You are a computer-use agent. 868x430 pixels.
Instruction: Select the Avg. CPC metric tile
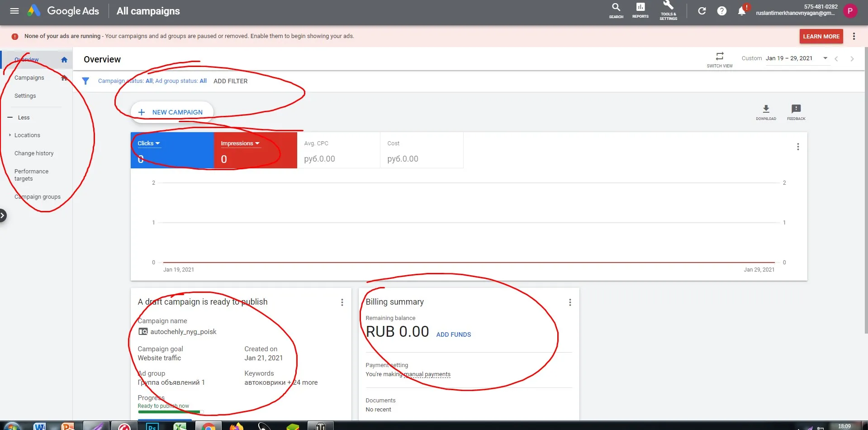tap(338, 150)
